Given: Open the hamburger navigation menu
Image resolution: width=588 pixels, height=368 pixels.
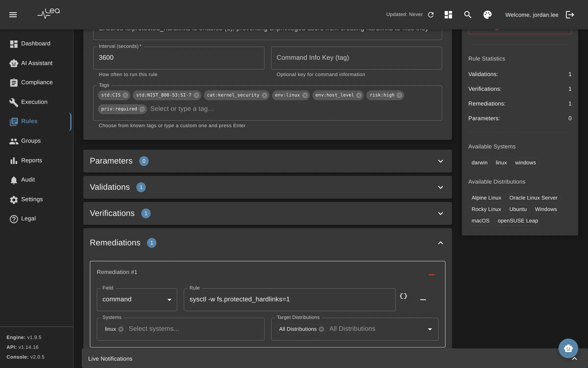Looking at the screenshot, I should coord(13,15).
